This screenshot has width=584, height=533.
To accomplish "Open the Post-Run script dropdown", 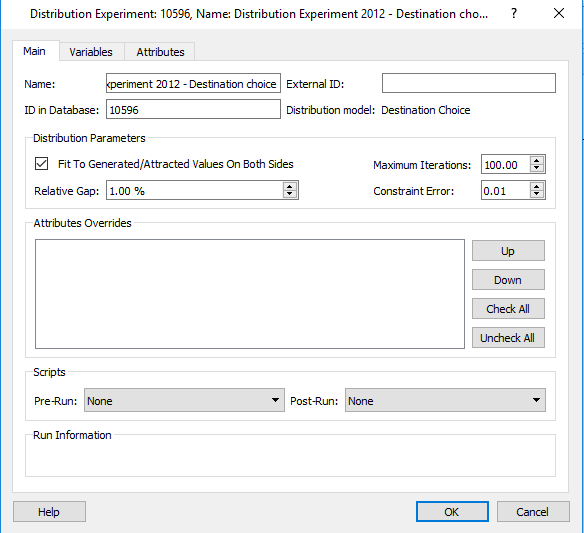I will point(445,400).
